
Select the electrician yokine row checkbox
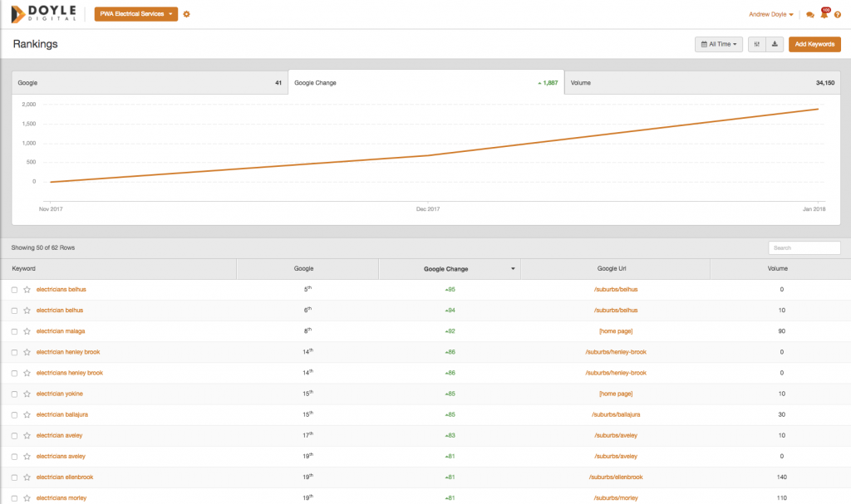click(x=14, y=394)
